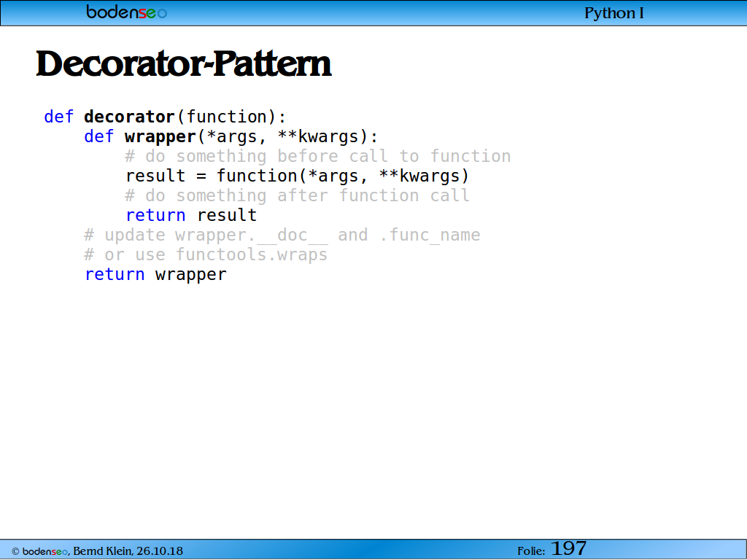747x560 pixels.
Task: Click comment 'update wrapper.__doc__ and .func_name'
Action: [282, 236]
